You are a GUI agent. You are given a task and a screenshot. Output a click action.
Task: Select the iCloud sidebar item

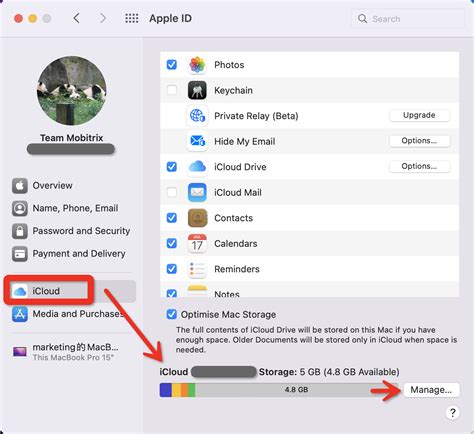[x=72, y=291]
